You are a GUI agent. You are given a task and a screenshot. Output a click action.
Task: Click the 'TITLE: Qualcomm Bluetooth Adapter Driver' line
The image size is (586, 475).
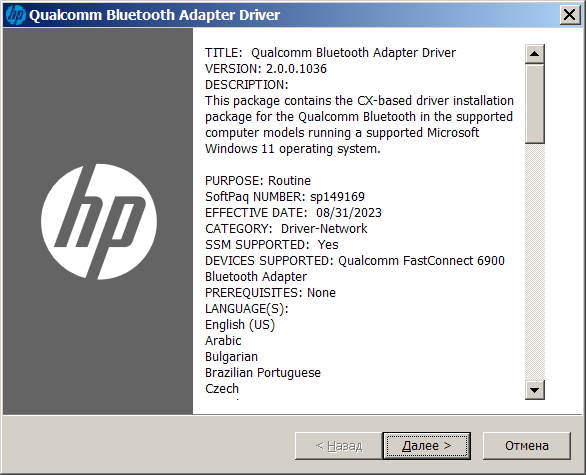[330, 53]
